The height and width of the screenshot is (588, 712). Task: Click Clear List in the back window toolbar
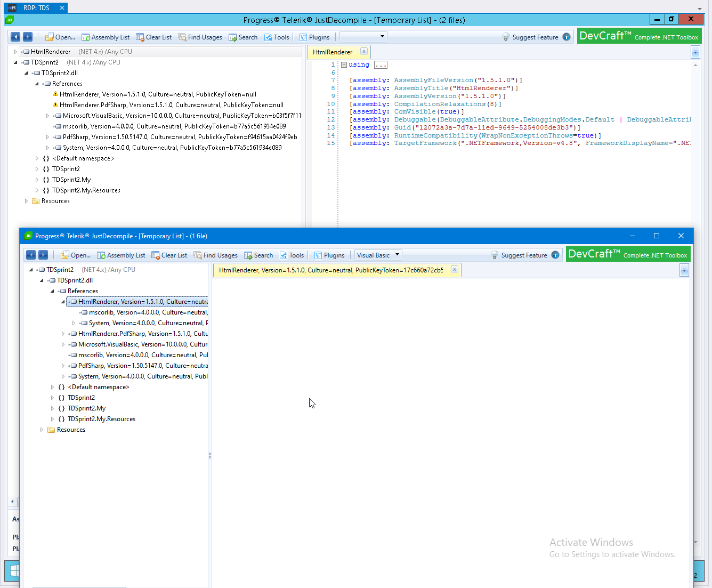pyautogui.click(x=154, y=37)
